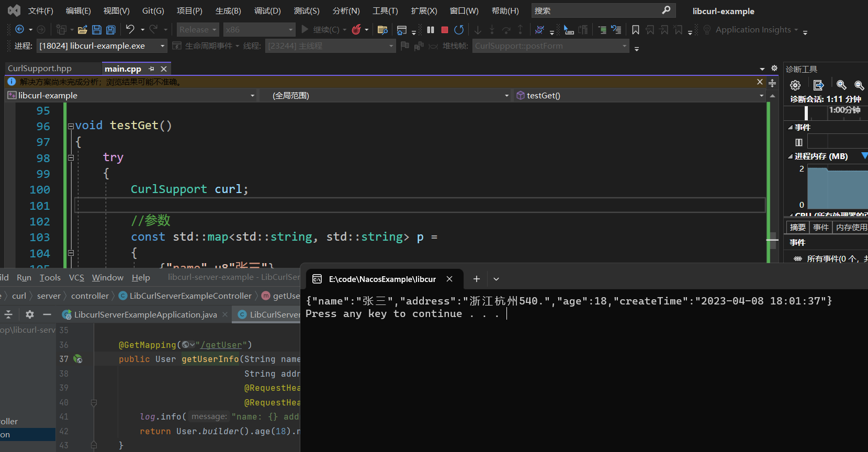The width and height of the screenshot is (868, 452).
Task: Dismiss the analysis incomplete info bar
Action: pos(760,82)
